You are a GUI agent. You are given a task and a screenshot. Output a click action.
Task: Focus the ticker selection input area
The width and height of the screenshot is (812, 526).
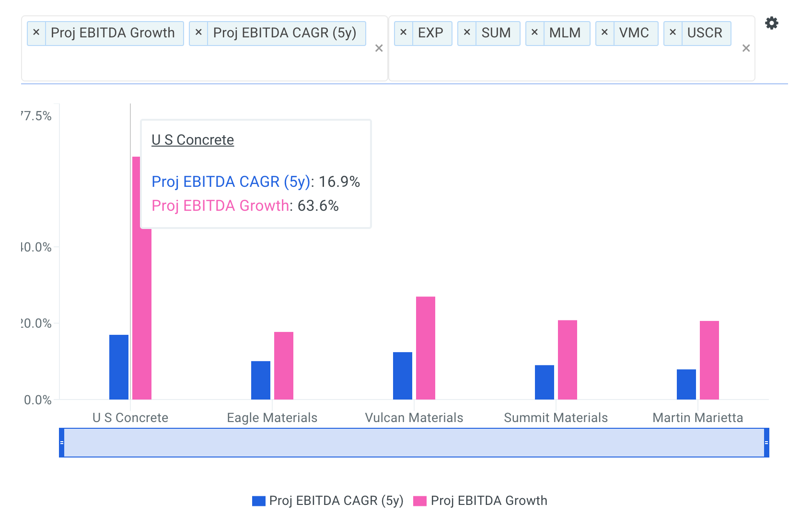572,48
